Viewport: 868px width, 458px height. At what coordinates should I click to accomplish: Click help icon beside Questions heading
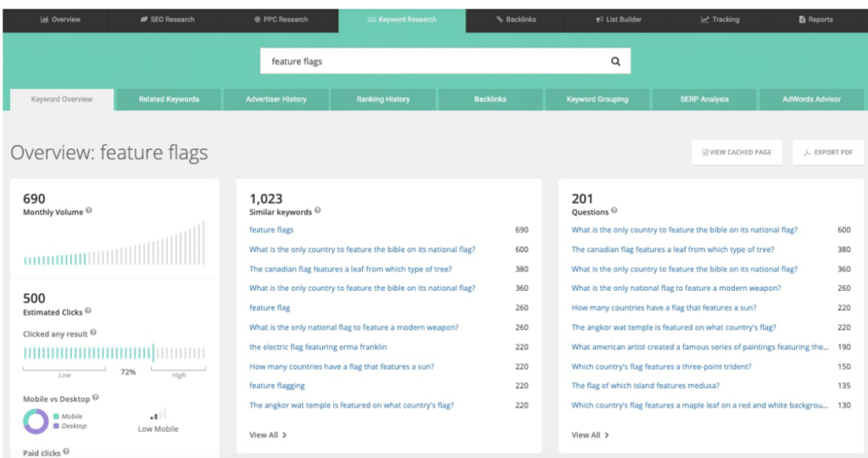pos(614,210)
